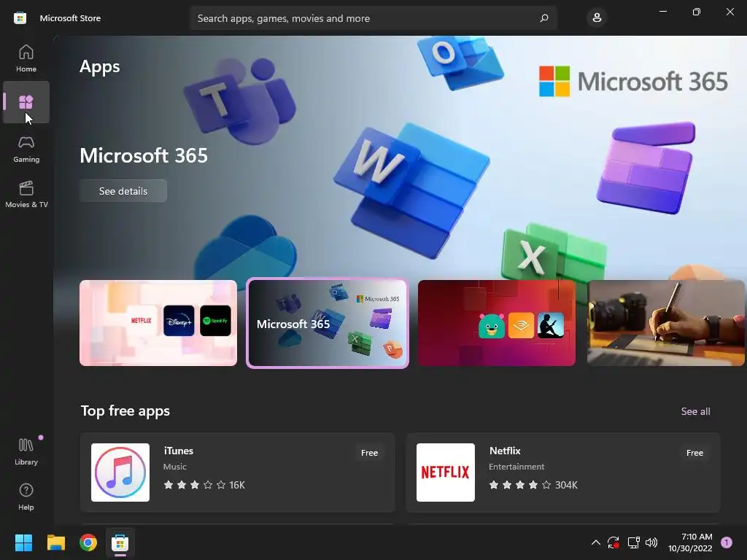
Task: Open Movies & TV section
Action: tap(26, 194)
